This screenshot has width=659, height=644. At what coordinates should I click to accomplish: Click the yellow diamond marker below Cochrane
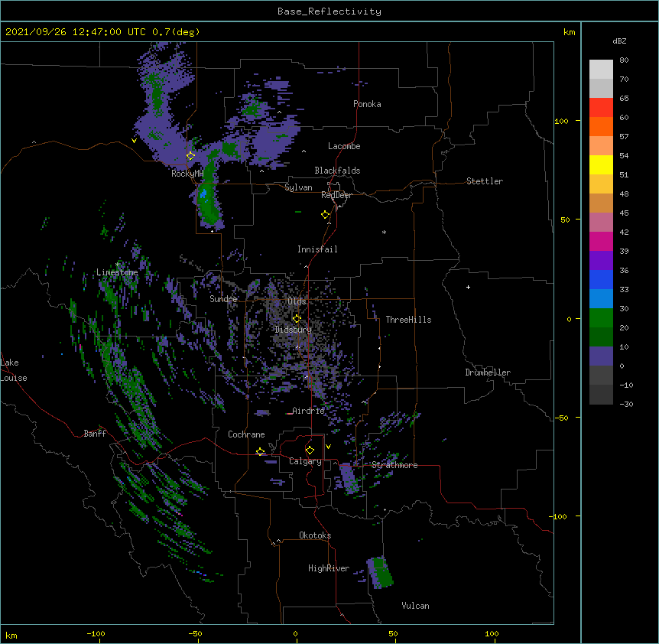click(260, 451)
